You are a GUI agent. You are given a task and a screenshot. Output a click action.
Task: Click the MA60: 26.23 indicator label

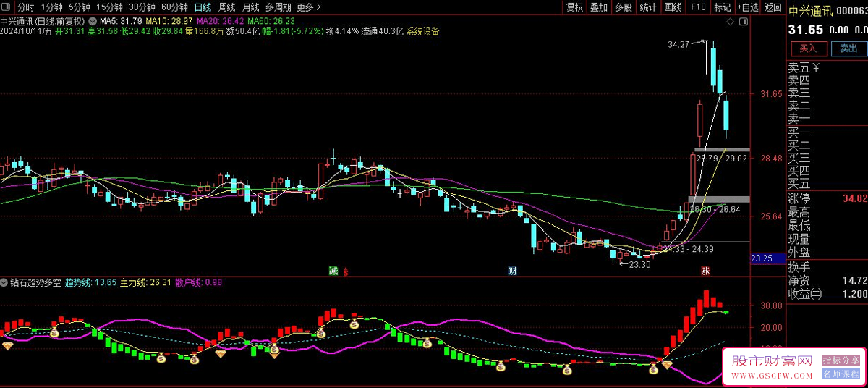point(271,22)
